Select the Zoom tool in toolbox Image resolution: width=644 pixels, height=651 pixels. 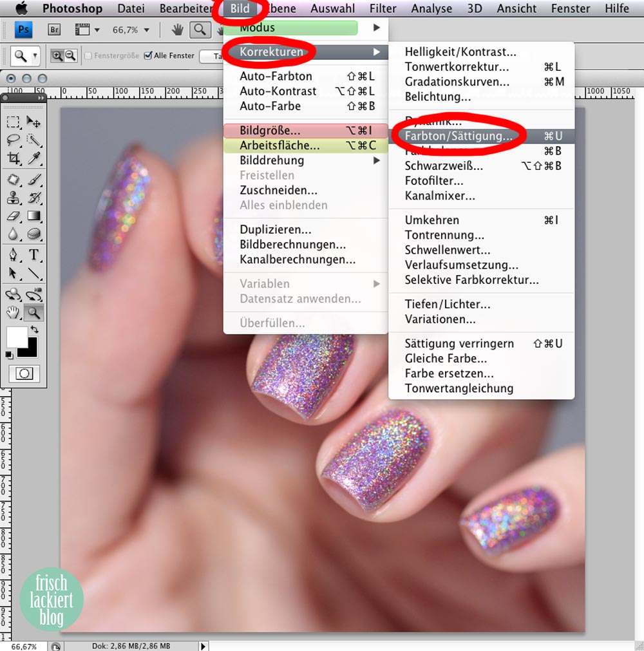coord(33,313)
